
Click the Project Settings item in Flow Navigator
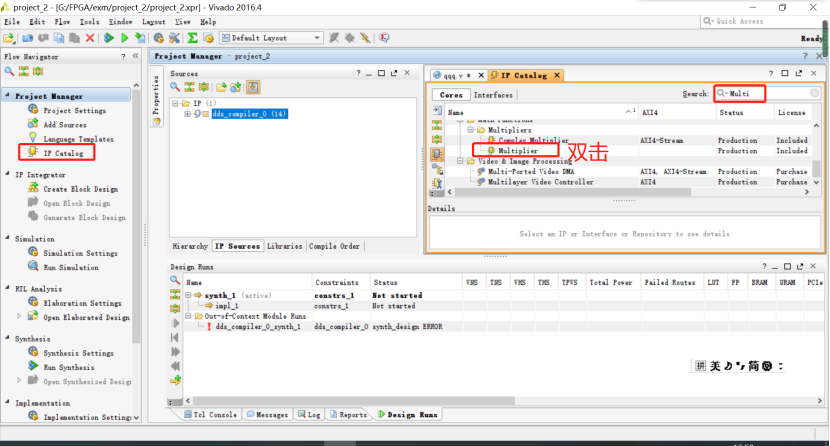74,111
